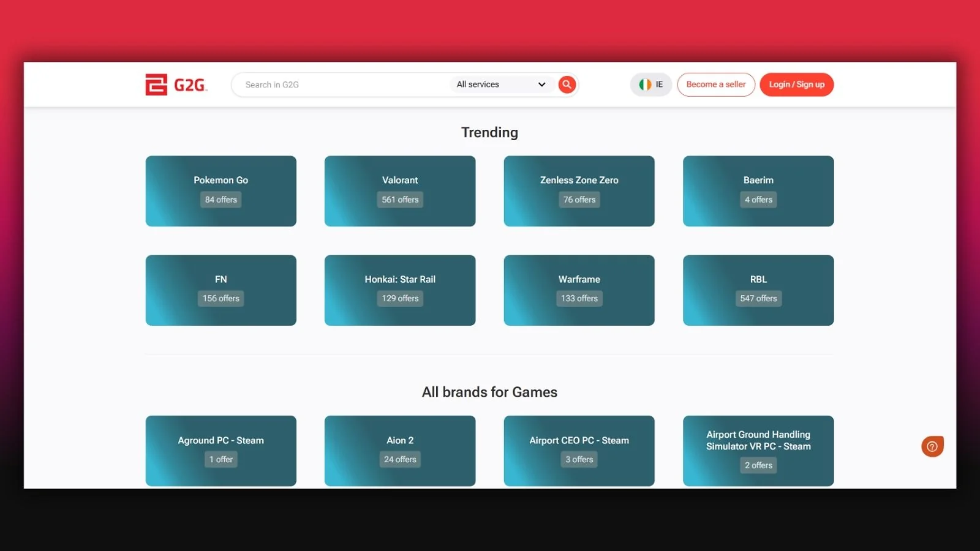Open Airport Ground Handling Simulator VR card
This screenshot has width=980, height=551.
coord(758,451)
